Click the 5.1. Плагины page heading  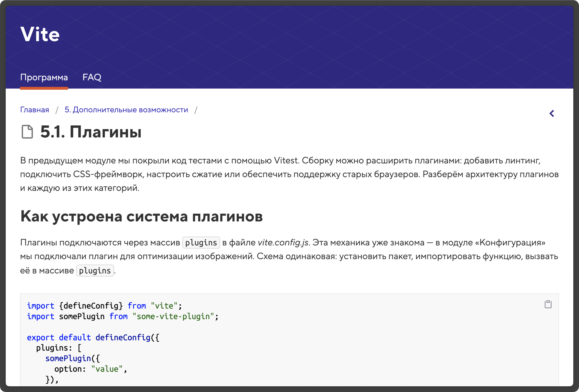(91, 132)
